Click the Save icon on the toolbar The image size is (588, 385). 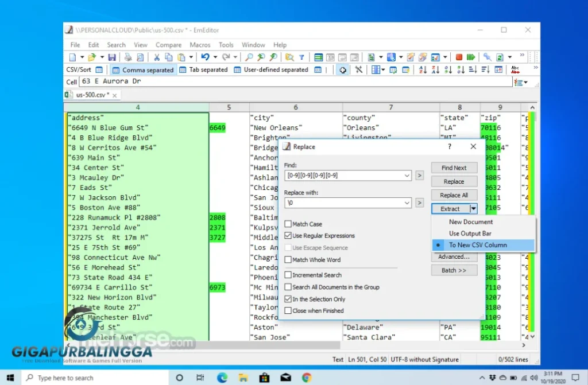coord(112,57)
